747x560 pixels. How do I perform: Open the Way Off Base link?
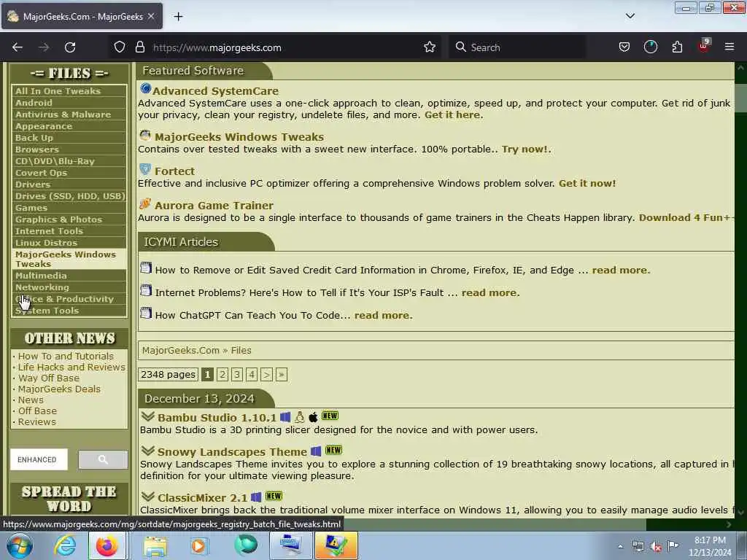point(49,378)
